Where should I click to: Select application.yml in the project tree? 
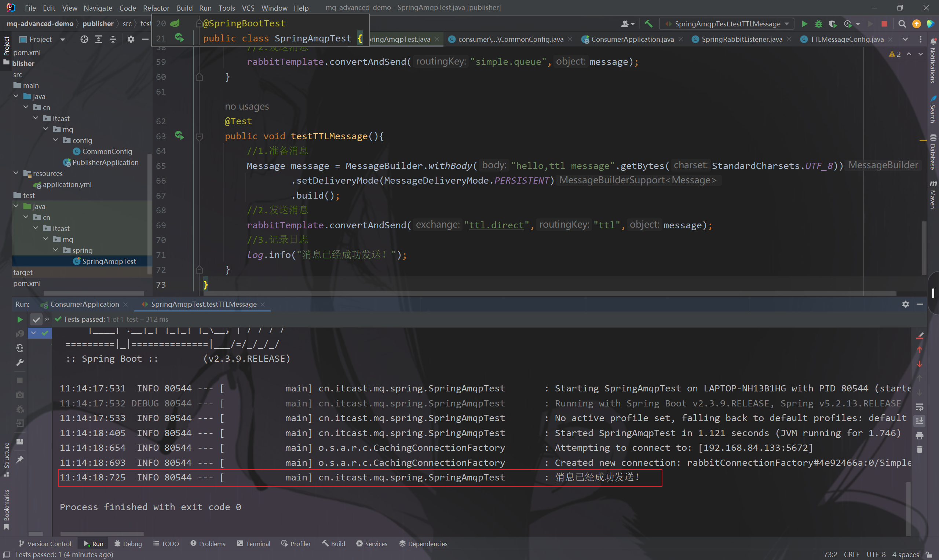coord(67,184)
